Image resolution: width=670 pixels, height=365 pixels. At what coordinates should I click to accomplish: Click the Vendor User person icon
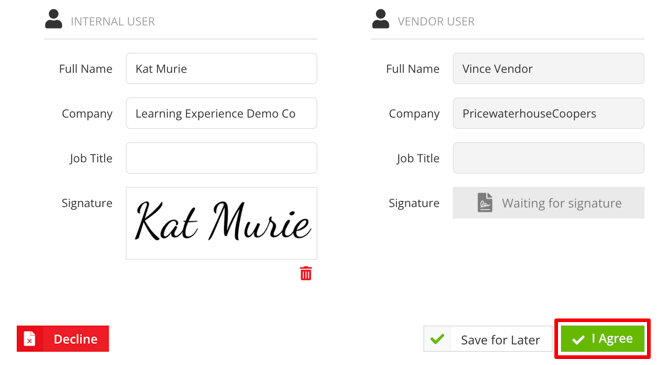pos(380,19)
